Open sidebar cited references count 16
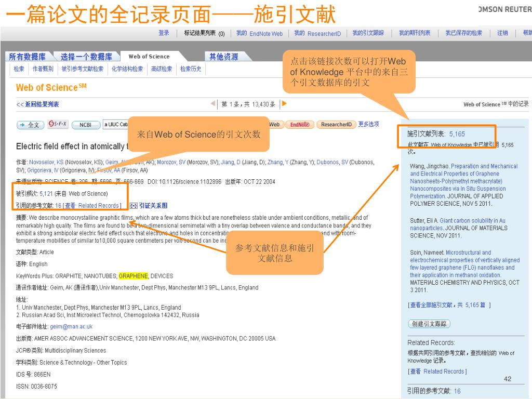The width and height of the screenshot is (532, 399). tap(457, 391)
